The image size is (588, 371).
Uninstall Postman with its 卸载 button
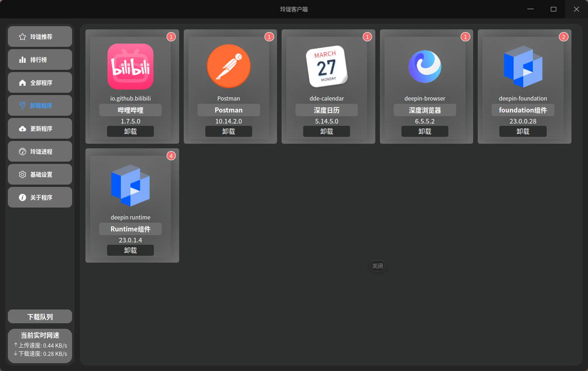229,131
